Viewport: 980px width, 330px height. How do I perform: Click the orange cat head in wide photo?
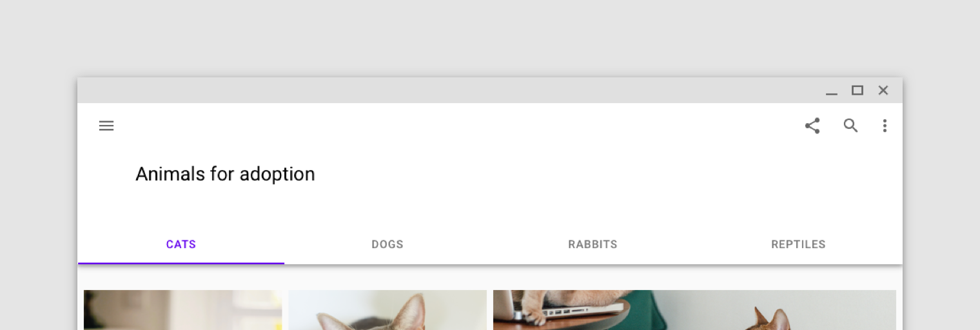click(771, 320)
